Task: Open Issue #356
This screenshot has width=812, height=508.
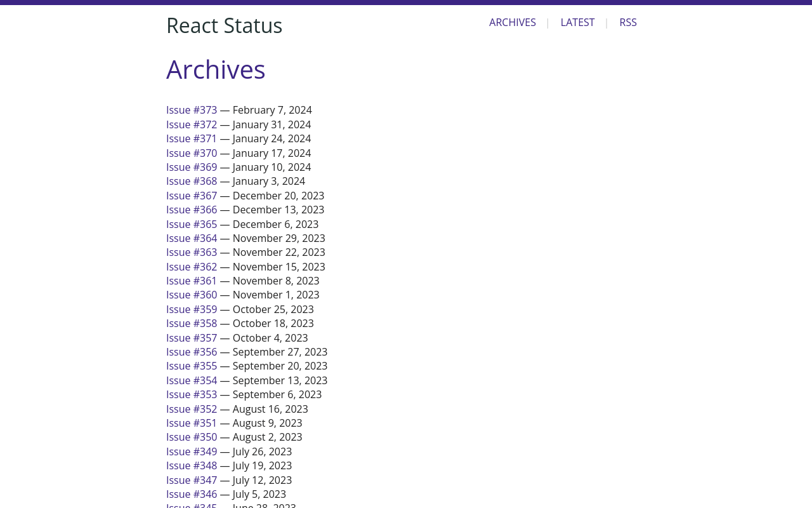Action: (192, 352)
